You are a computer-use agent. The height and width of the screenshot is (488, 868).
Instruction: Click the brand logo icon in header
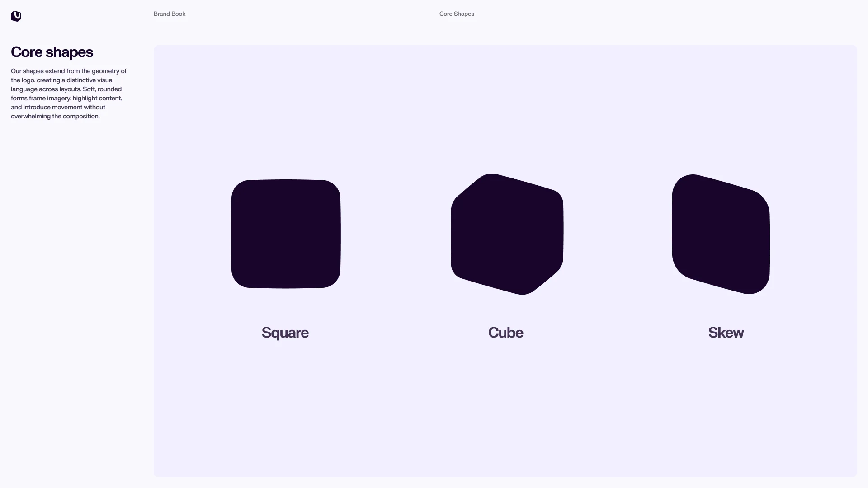tap(16, 16)
